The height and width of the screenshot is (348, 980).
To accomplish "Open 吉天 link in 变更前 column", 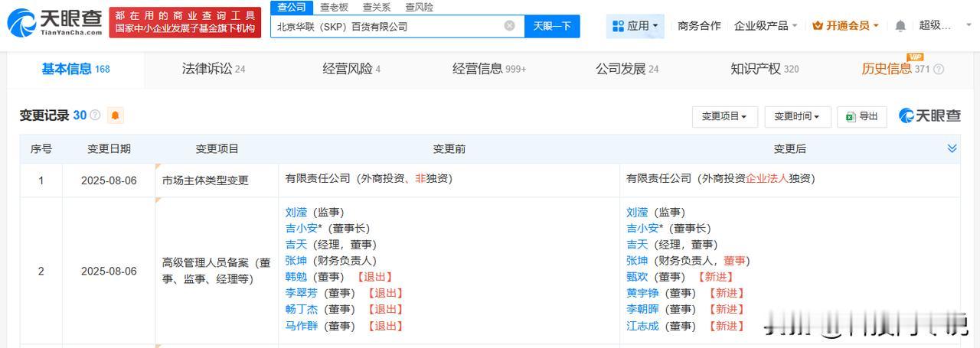I will click(296, 245).
